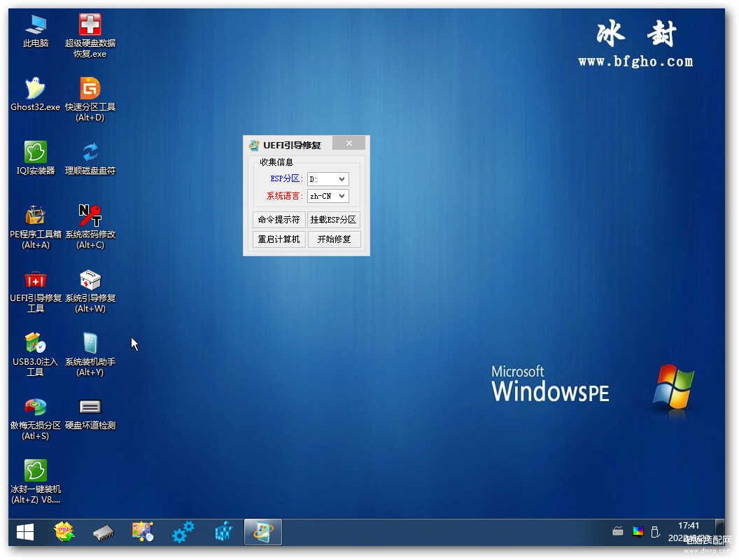Select 系统密码修改 (Alt+C) icon
This screenshot has width=739, height=560.
90,227
